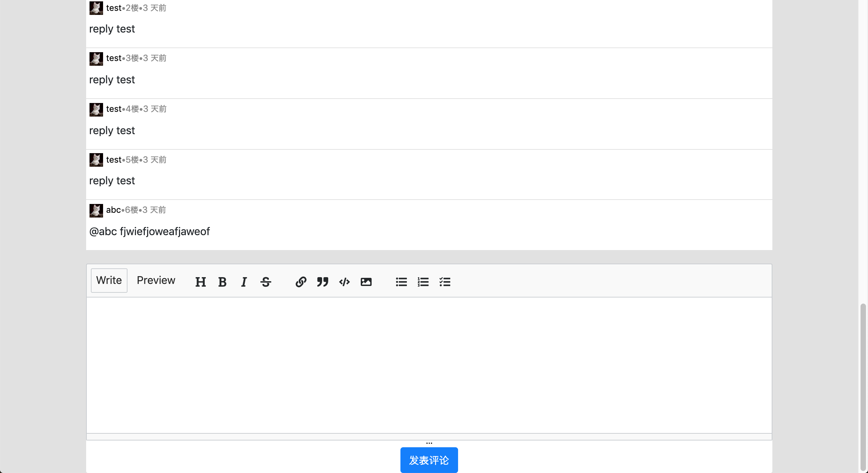Insert a task checklist

(445, 281)
